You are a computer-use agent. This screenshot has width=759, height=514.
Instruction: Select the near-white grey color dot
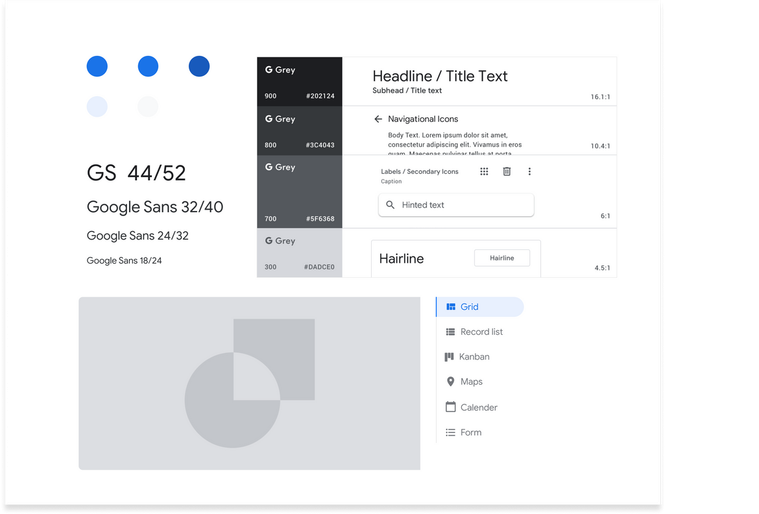point(148,106)
